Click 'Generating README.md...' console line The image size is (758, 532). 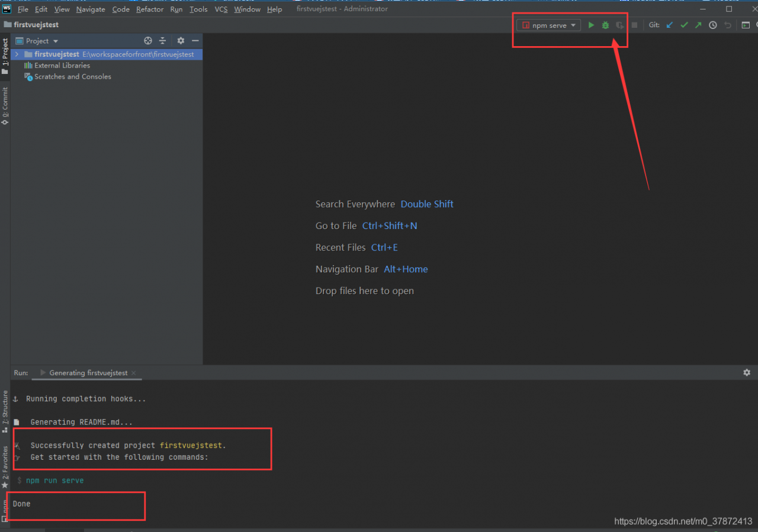pyautogui.click(x=82, y=422)
